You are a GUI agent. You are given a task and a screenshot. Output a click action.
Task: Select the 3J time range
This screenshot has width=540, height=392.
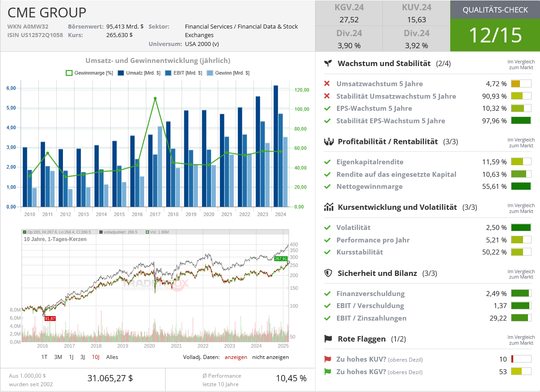tap(83, 357)
